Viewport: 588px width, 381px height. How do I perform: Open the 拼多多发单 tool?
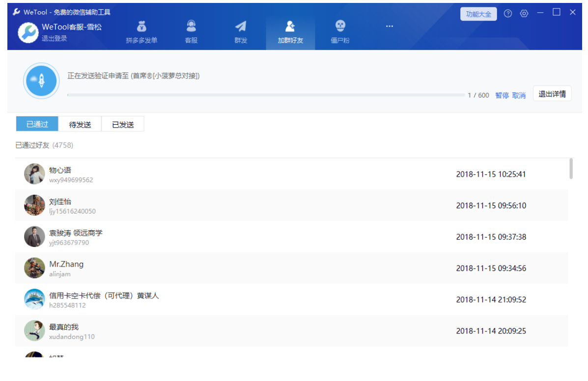(x=141, y=32)
